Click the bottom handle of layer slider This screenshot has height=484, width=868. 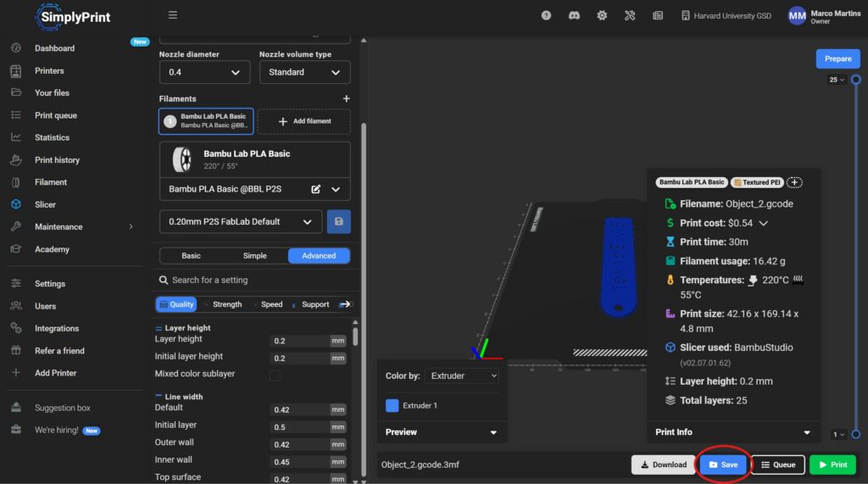856,434
